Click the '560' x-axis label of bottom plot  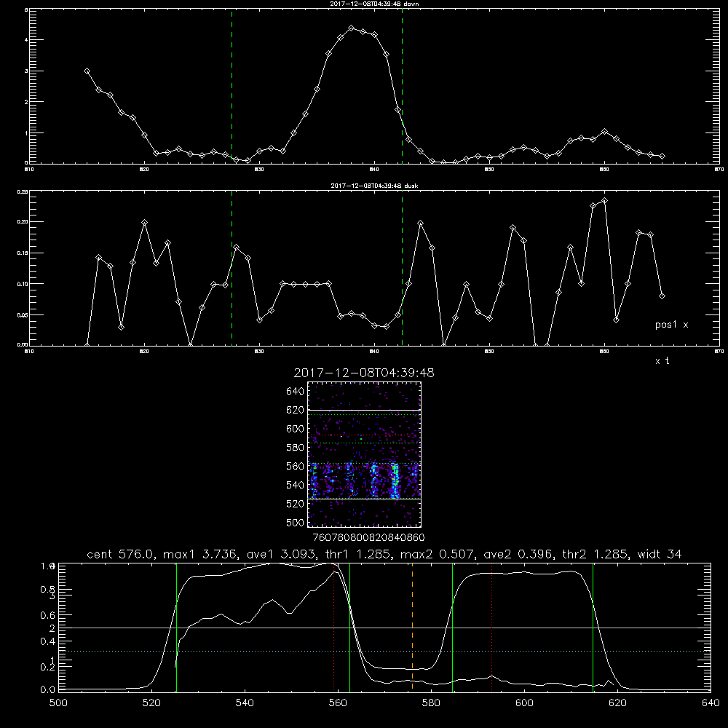pos(338,703)
